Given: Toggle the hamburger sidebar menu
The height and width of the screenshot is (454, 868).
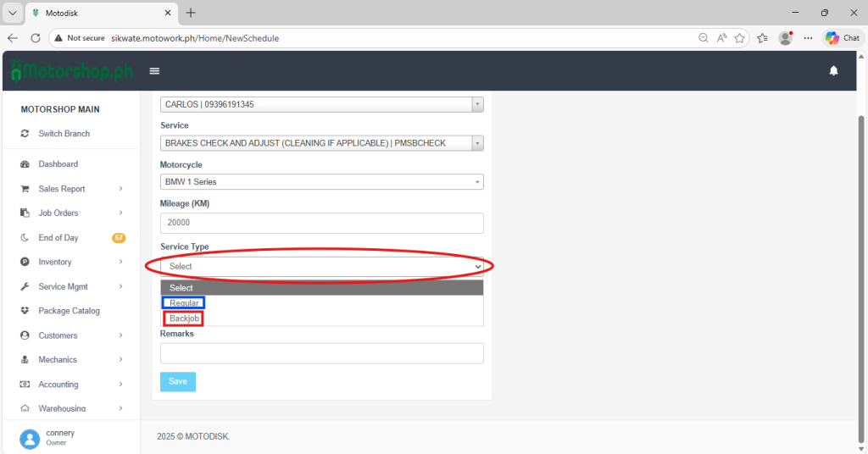Looking at the screenshot, I should pos(154,71).
